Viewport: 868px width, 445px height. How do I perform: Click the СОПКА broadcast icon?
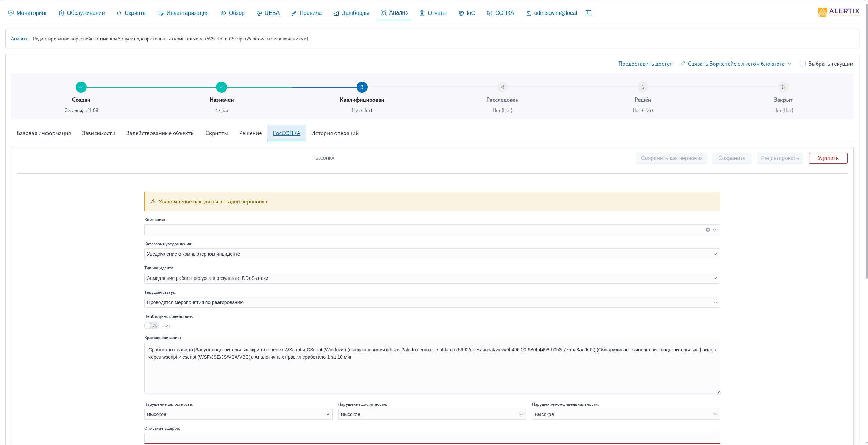click(x=489, y=13)
